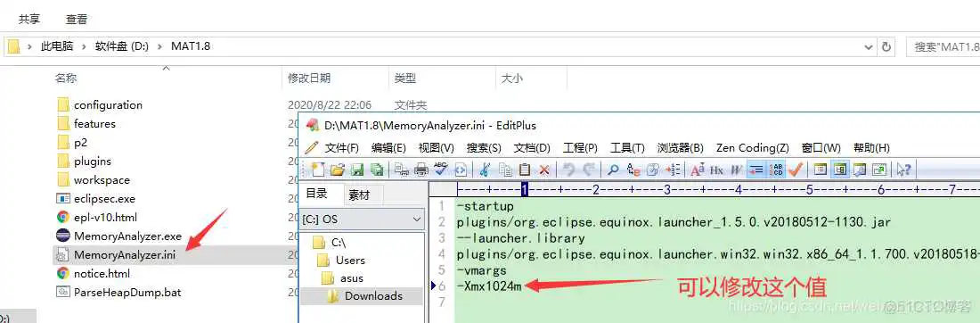Open the 查看 ribbon tab in Explorer
Viewport: 980px width, 323px height.
77,20
